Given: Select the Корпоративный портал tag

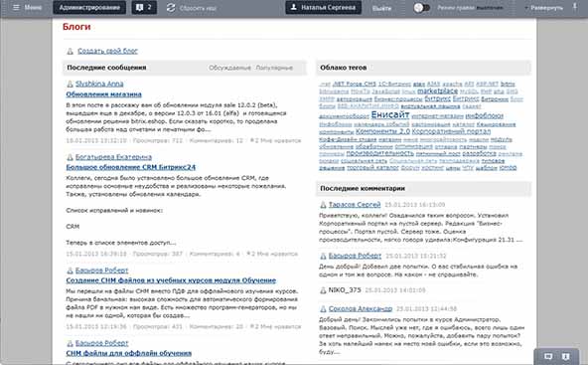Looking at the screenshot, I should [451, 131].
